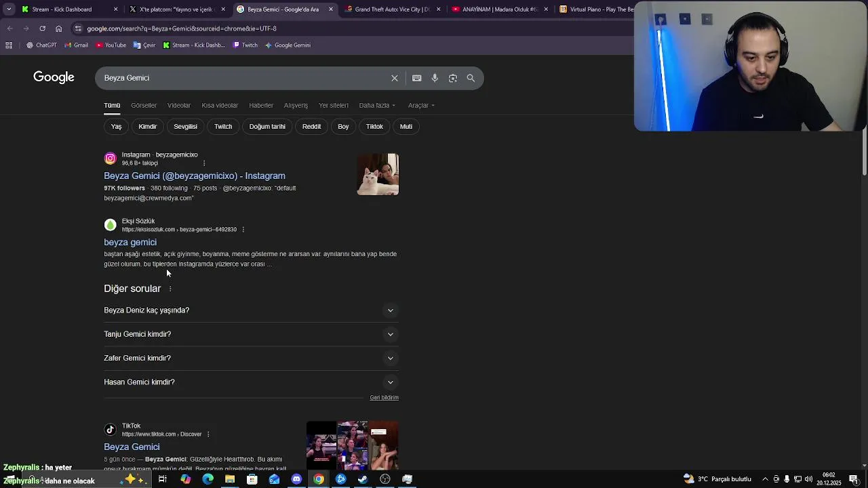
Task: Open the Beyza Gemici TikTok result link
Action: (x=132, y=447)
